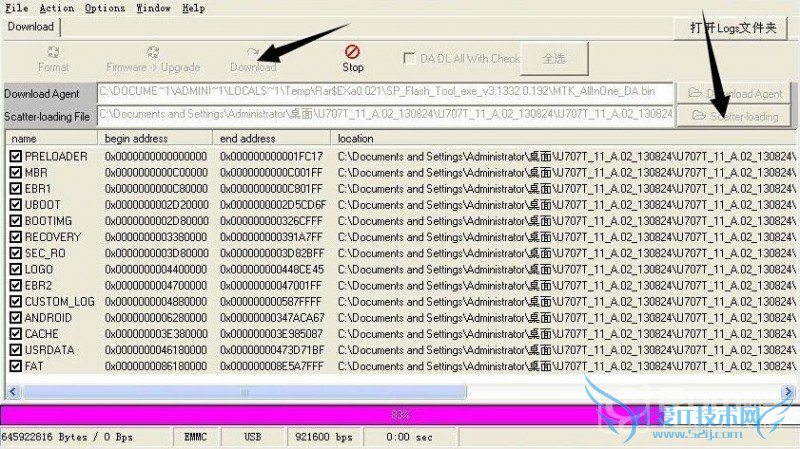Click the scrollbar left arrow
The width and height of the screenshot is (800, 449).
click(13, 392)
